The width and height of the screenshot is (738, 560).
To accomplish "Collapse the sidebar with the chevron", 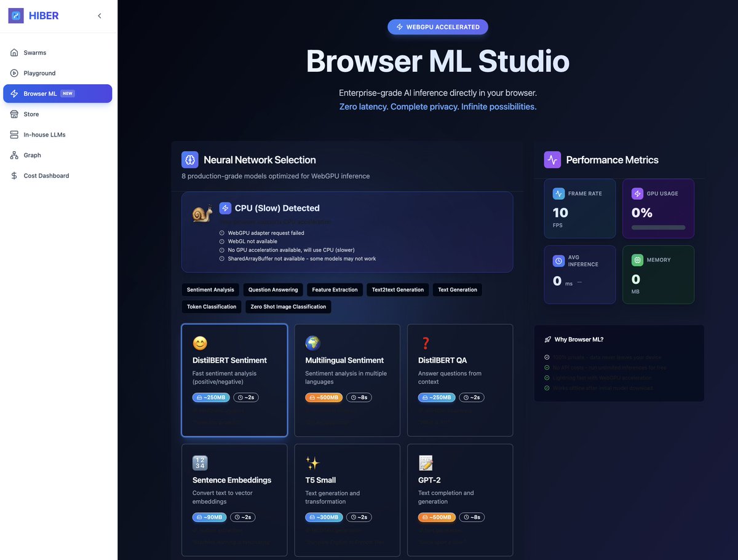I will (100, 15).
